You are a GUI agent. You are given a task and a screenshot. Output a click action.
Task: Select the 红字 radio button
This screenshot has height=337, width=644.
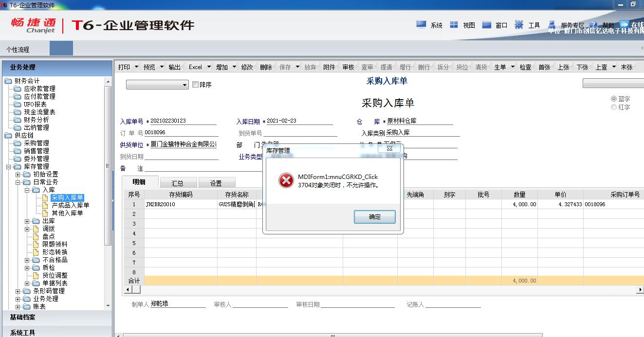pos(614,107)
